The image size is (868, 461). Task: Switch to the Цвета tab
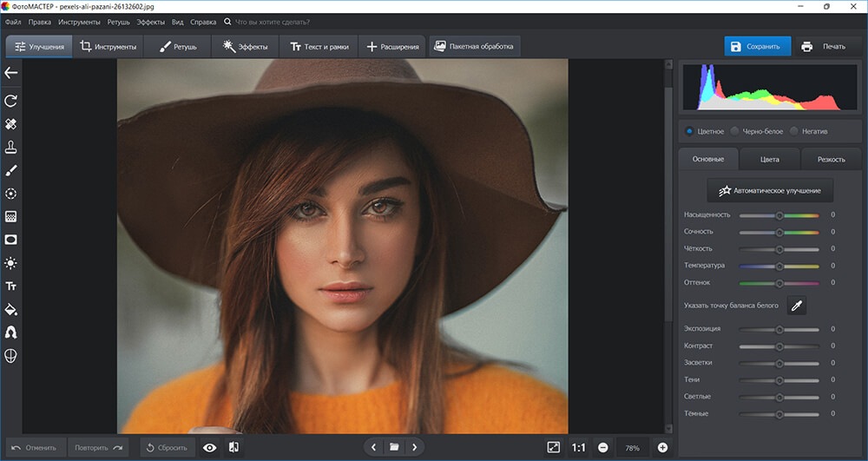769,160
